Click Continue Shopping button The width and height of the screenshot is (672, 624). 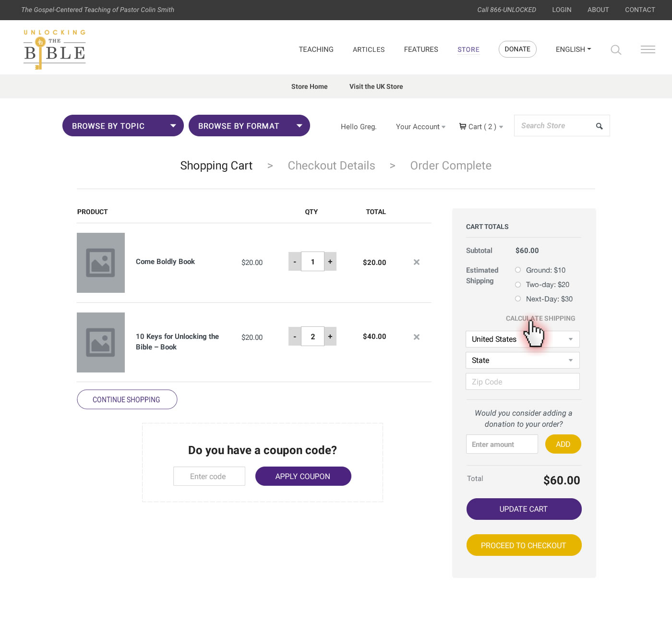tap(127, 399)
